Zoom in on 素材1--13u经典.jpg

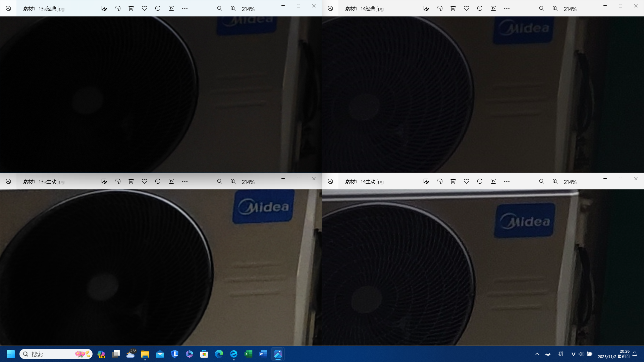(233, 8)
